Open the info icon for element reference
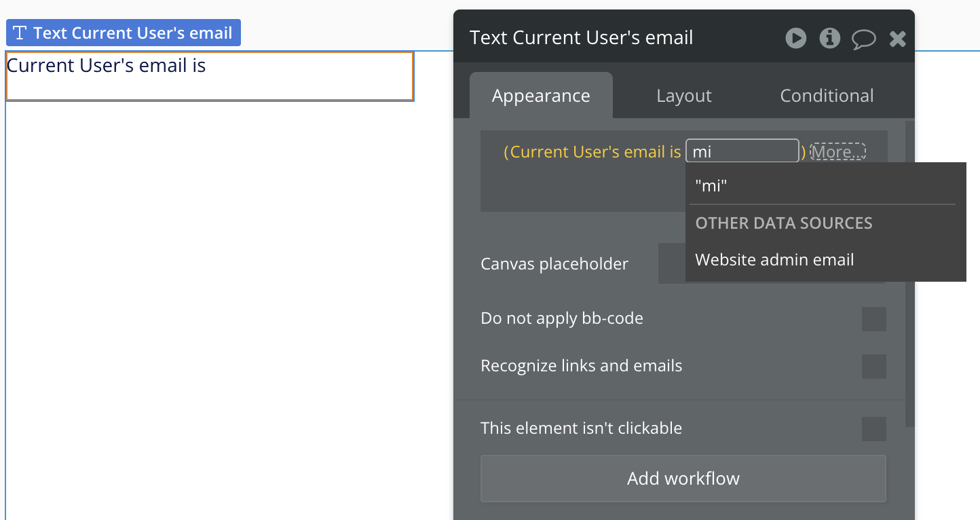The height and width of the screenshot is (520, 980). (829, 38)
